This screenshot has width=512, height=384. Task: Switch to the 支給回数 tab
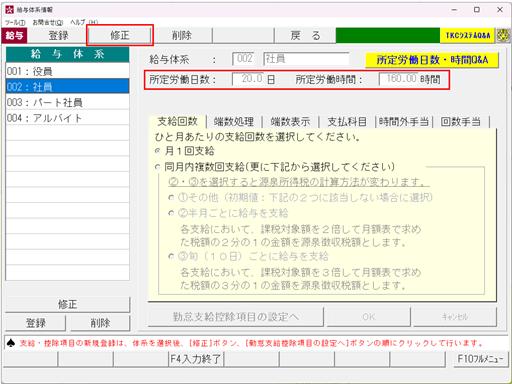coord(177,122)
